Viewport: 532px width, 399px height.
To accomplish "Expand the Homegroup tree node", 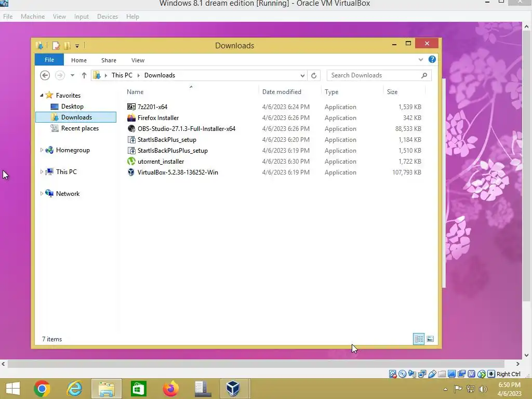I will coord(42,150).
